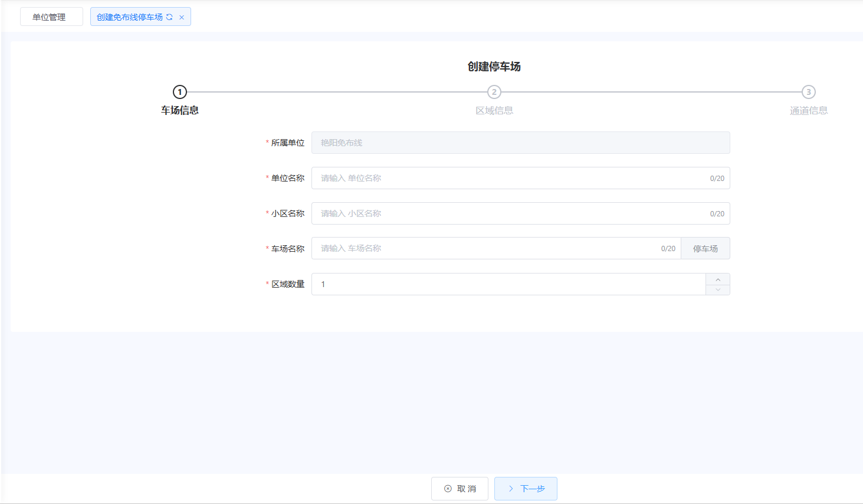Click the 区域信息 step label
The image size is (863, 504).
[494, 110]
